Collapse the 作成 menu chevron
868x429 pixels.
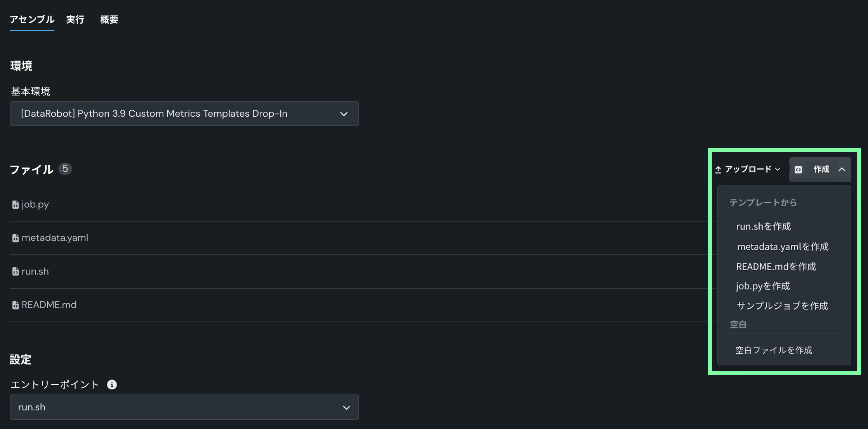point(842,170)
